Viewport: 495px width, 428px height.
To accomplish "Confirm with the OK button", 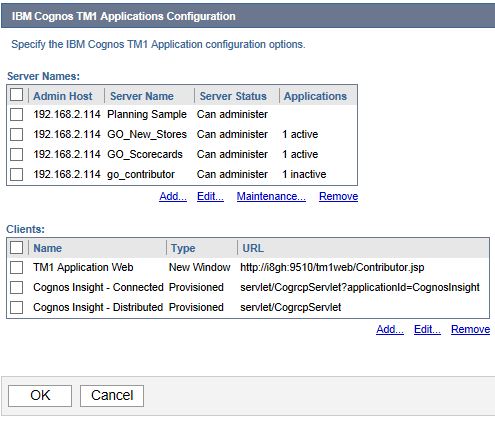I will [x=40, y=396].
